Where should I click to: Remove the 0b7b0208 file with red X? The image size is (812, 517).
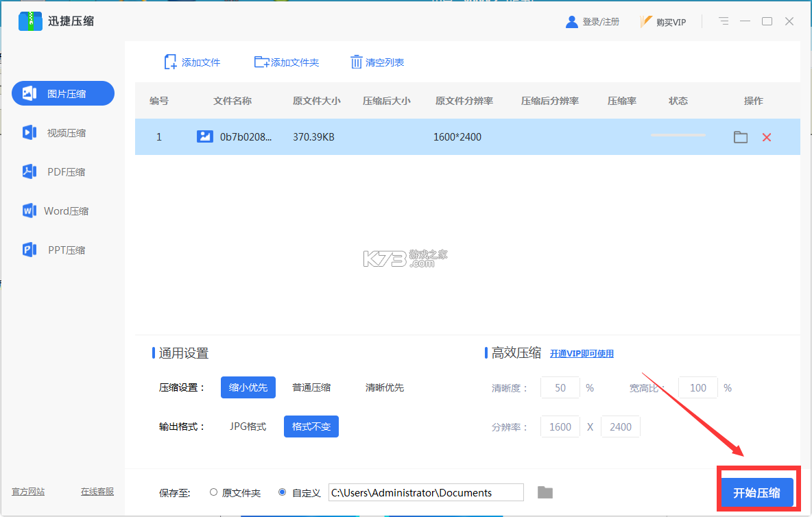pos(767,137)
